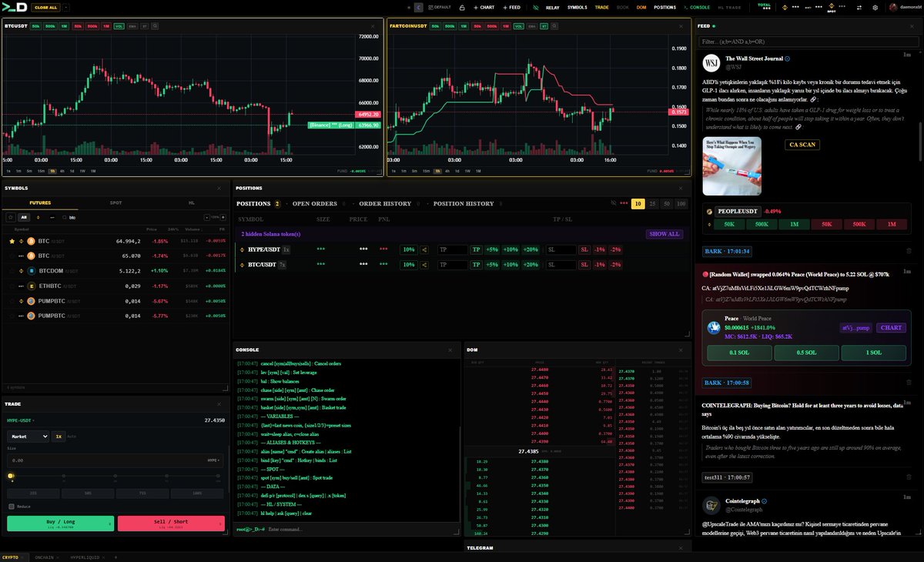The height and width of the screenshot is (562, 924).
Task: Toggle the RELAY panel in top bar
Action: coord(552,7)
